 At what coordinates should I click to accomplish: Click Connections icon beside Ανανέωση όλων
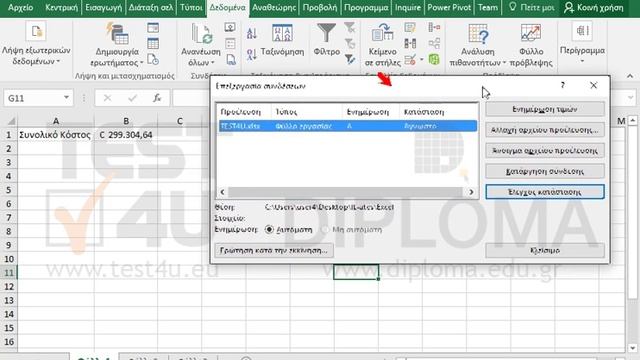pyautogui.click(x=230, y=28)
